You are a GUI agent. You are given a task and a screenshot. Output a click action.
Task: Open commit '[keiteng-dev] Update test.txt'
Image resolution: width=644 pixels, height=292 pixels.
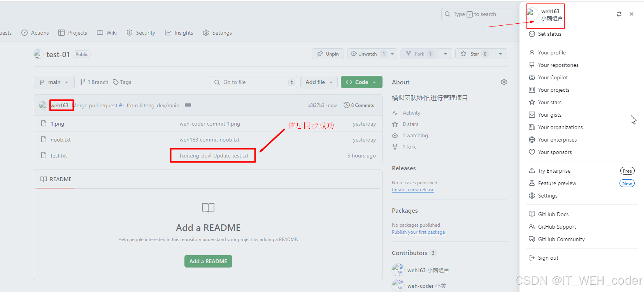coord(214,156)
